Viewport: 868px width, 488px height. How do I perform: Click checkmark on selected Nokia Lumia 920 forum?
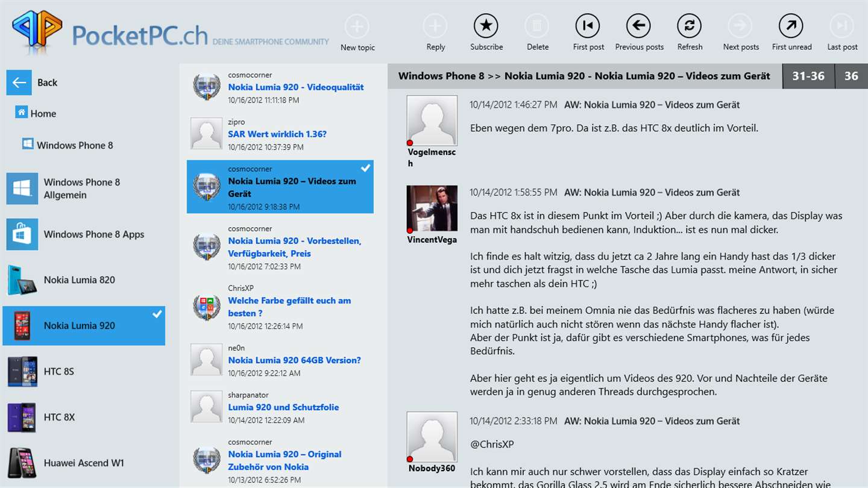click(x=157, y=314)
